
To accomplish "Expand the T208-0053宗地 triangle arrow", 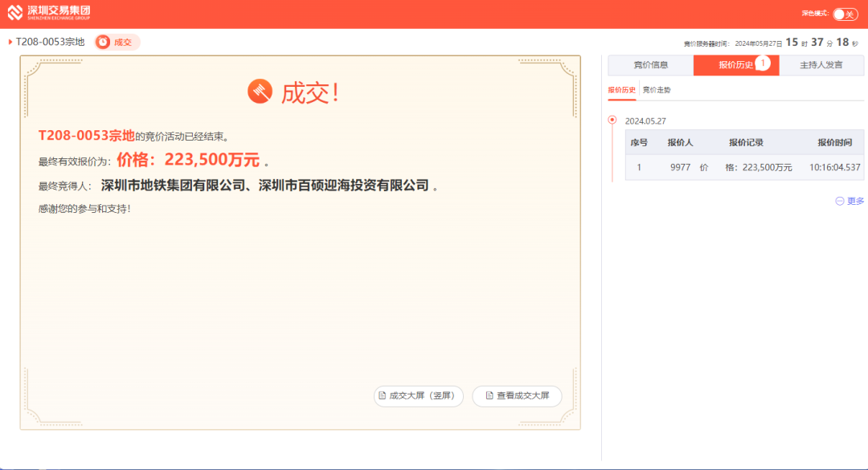I will coord(10,42).
